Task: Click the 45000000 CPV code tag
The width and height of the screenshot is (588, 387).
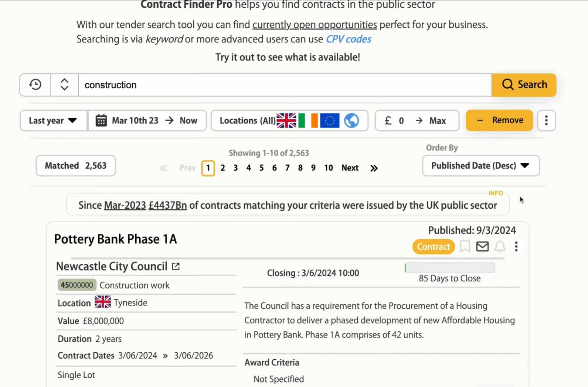Action: click(x=77, y=285)
